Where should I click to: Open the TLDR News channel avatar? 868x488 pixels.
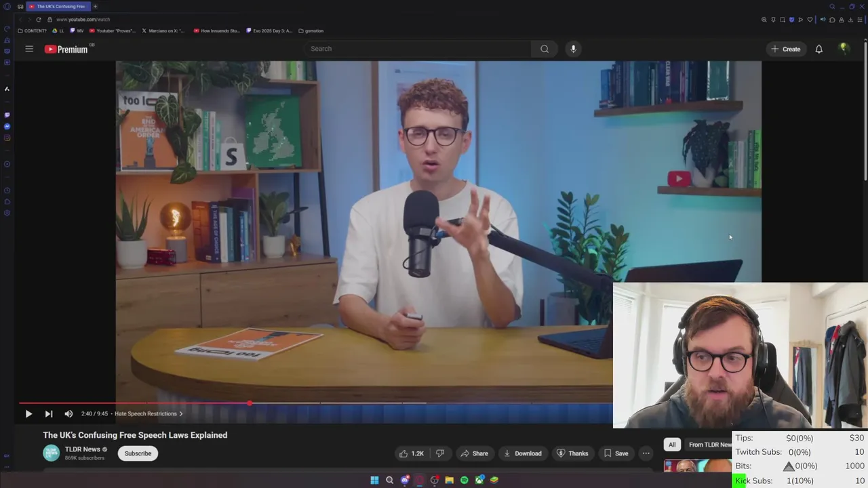pyautogui.click(x=52, y=453)
